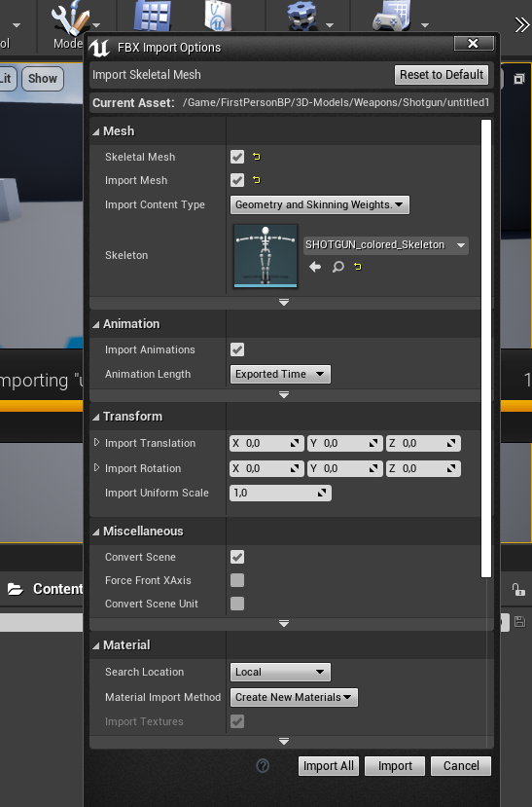Image resolution: width=532 pixels, height=807 pixels.
Task: Click the options panel vertical scrollbar
Action: point(486,348)
